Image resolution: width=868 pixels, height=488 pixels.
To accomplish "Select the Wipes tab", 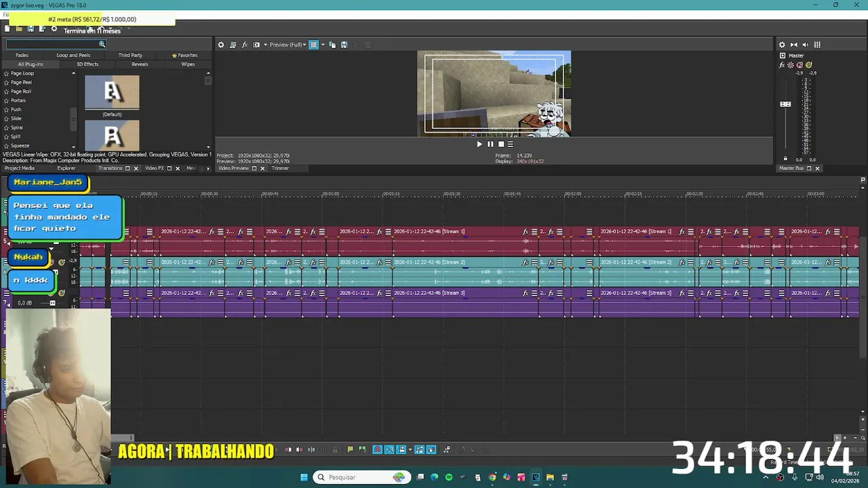I will pyautogui.click(x=188, y=64).
